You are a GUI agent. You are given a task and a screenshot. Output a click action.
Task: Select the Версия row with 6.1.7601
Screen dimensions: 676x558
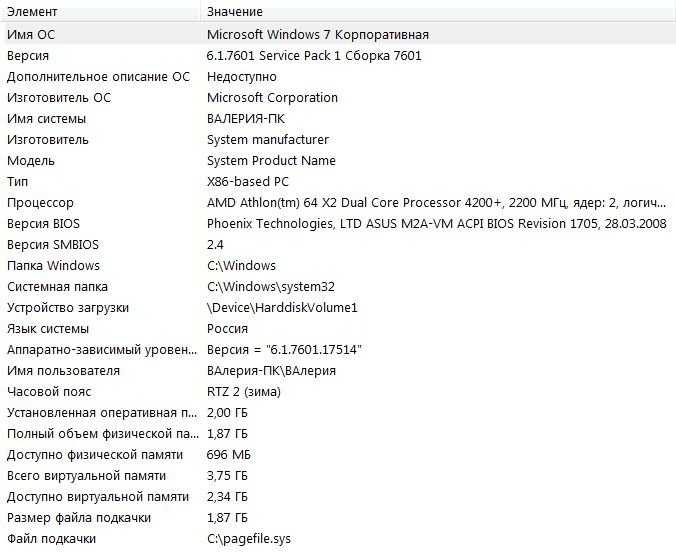tap(338, 56)
